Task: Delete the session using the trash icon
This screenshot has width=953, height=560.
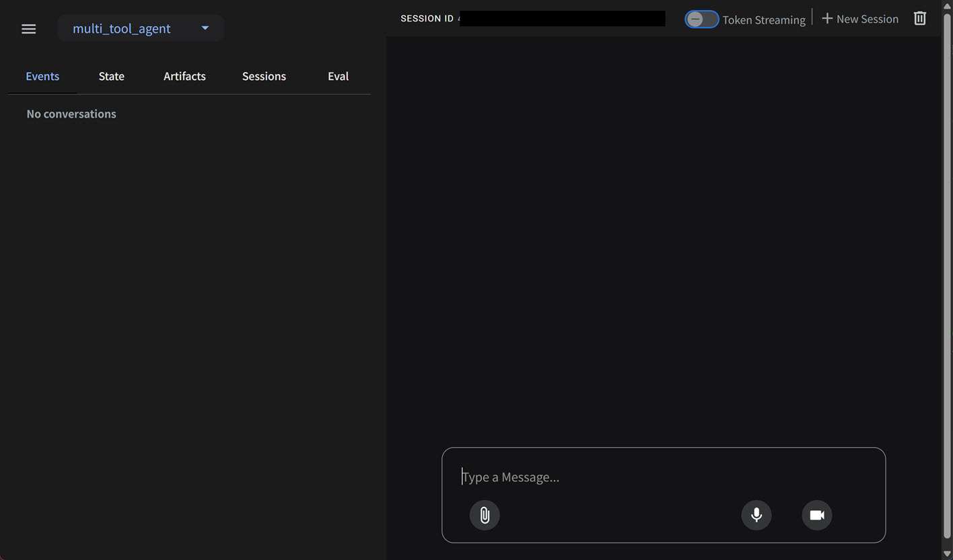Action: click(919, 18)
